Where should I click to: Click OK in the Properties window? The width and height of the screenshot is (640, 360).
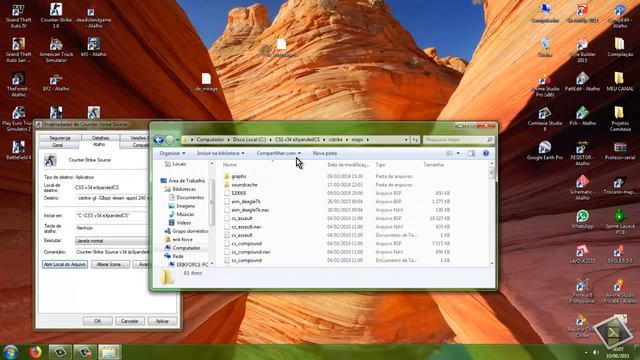98,321
